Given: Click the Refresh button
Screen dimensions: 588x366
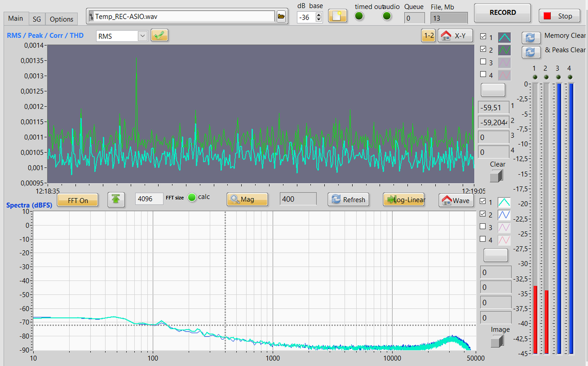Looking at the screenshot, I should coord(348,199).
